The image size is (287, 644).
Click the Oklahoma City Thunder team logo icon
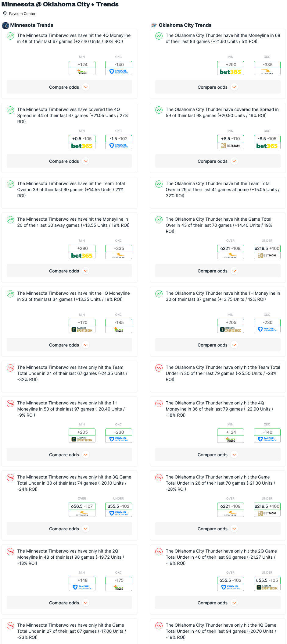point(154,25)
